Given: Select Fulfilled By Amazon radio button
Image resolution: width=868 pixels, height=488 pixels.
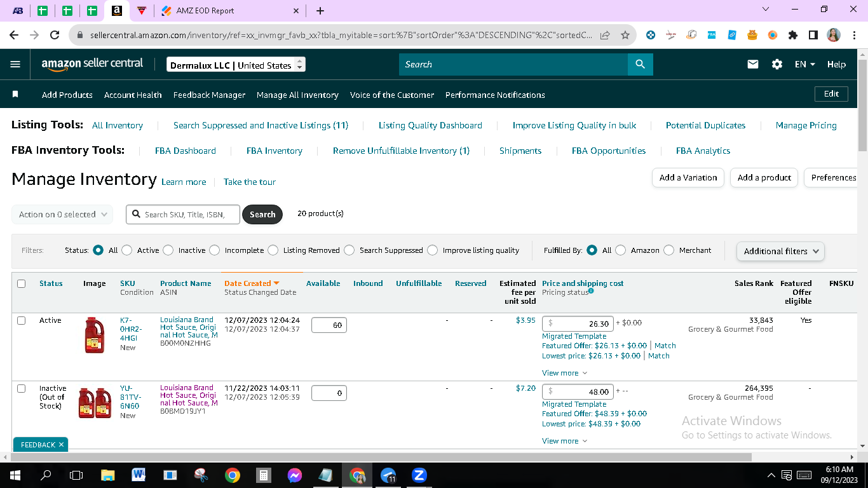Looking at the screenshot, I should click(x=621, y=250).
